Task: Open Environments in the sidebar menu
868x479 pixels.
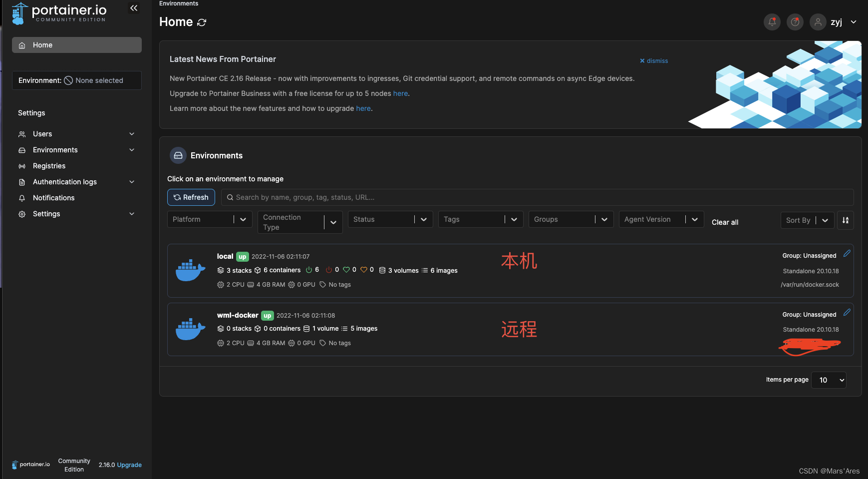Action: pyautogui.click(x=77, y=150)
